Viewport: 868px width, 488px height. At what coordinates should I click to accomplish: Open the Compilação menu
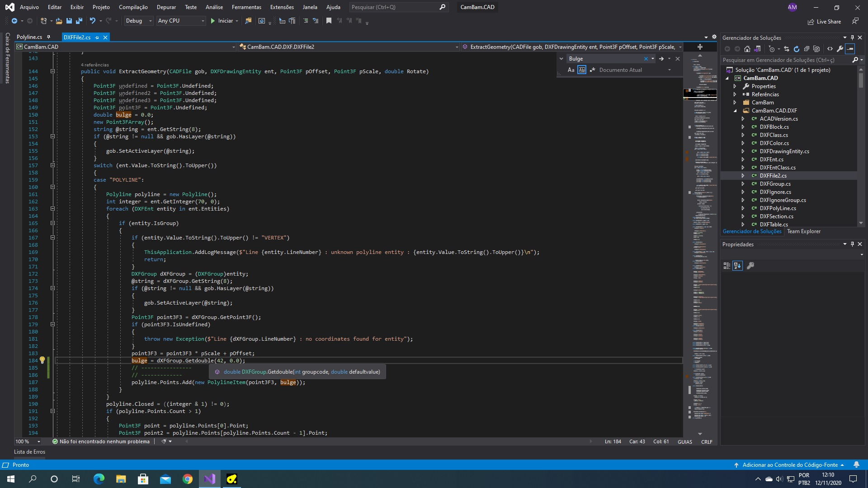tap(133, 7)
